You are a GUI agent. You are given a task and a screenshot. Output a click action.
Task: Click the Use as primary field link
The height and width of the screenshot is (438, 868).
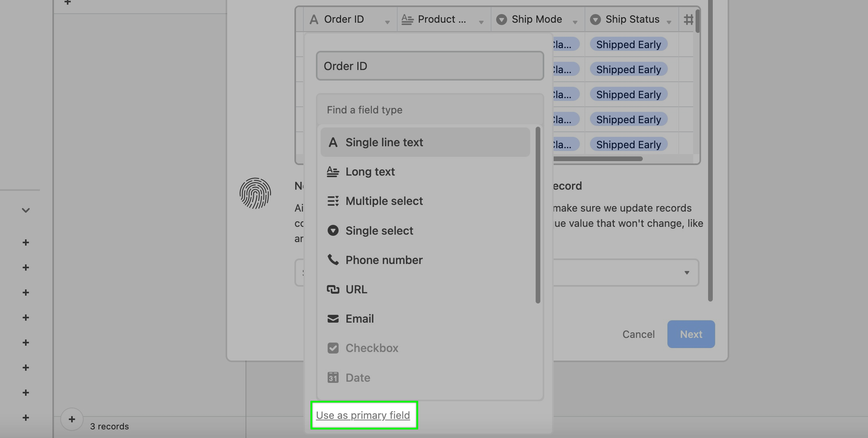(363, 415)
